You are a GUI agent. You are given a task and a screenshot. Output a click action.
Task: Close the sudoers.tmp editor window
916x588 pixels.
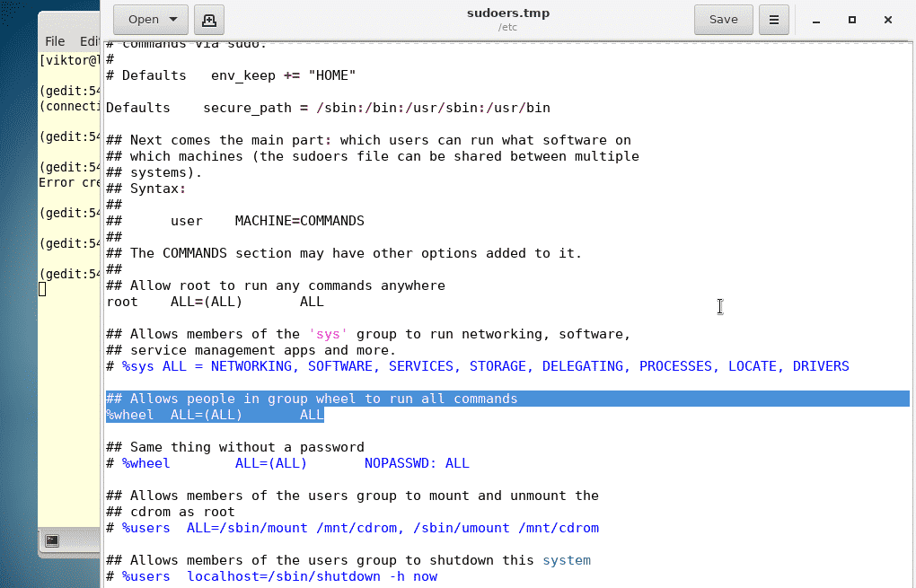click(888, 19)
